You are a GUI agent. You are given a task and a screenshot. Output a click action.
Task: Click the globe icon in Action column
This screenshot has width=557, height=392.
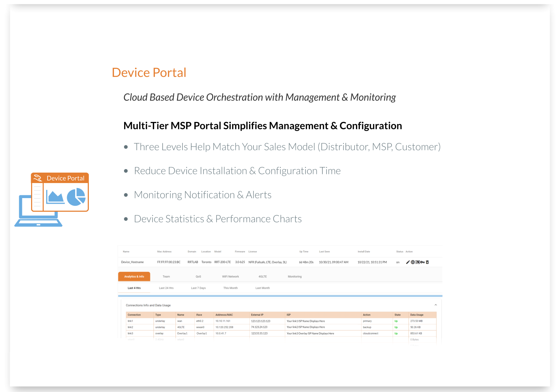pyautogui.click(x=413, y=262)
